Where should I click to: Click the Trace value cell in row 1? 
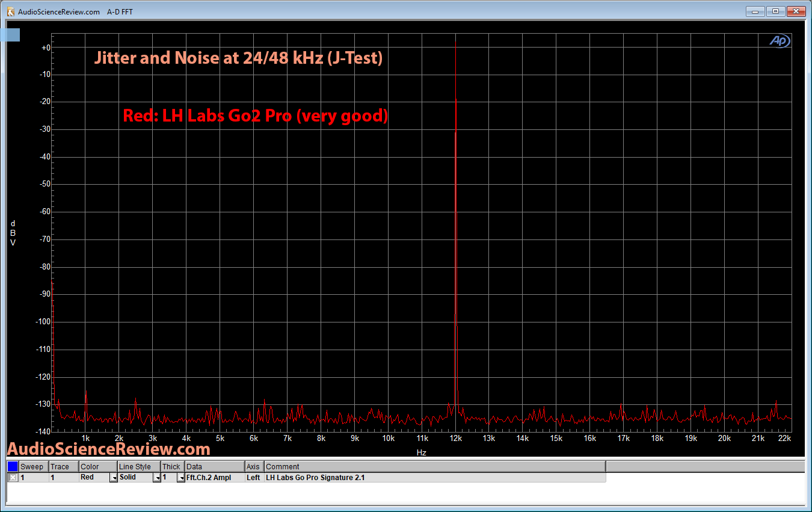tap(64, 478)
